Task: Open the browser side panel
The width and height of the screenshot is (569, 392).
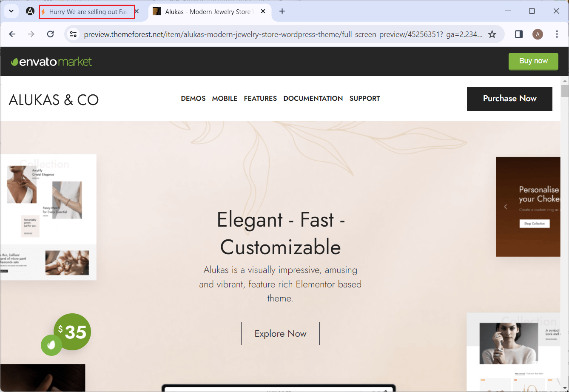Action: [518, 34]
